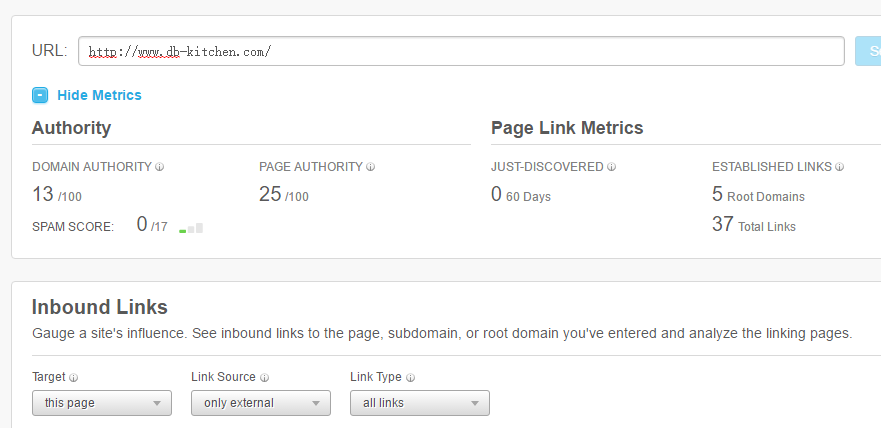Viewport: 881px width, 428px height.
Task: Collapse metrics with the blue minus icon
Action: (x=40, y=95)
